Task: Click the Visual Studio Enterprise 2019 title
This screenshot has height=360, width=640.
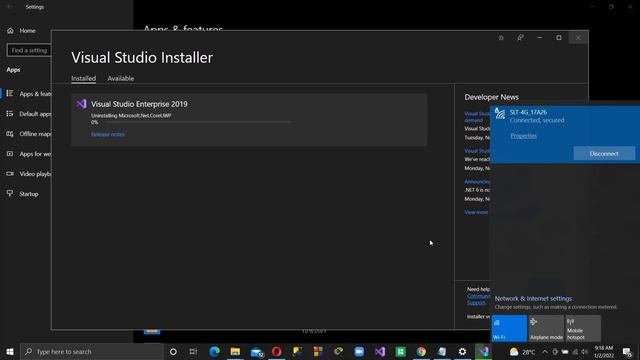Action: [x=139, y=104]
